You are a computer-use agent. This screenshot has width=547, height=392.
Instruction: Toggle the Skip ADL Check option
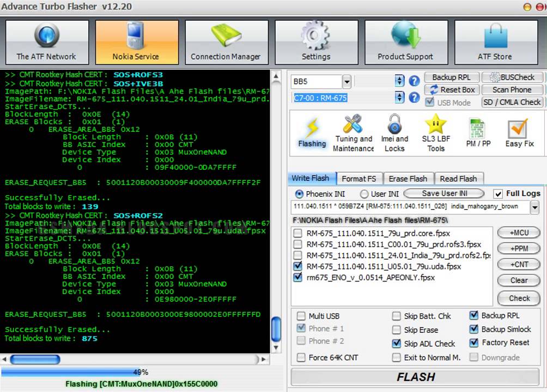396,344
